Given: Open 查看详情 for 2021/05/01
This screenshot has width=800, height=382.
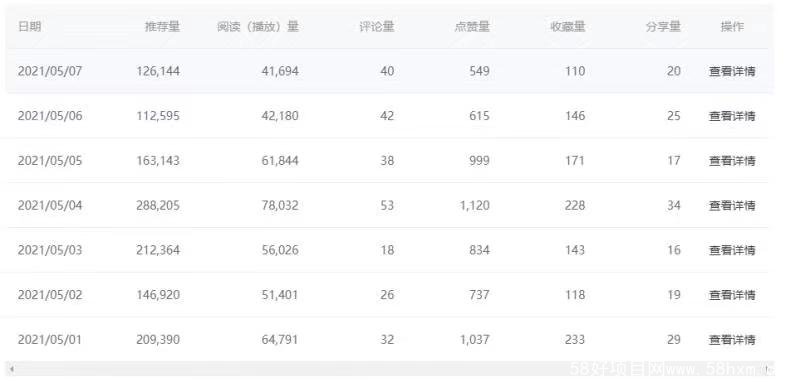Looking at the screenshot, I should click(732, 340).
